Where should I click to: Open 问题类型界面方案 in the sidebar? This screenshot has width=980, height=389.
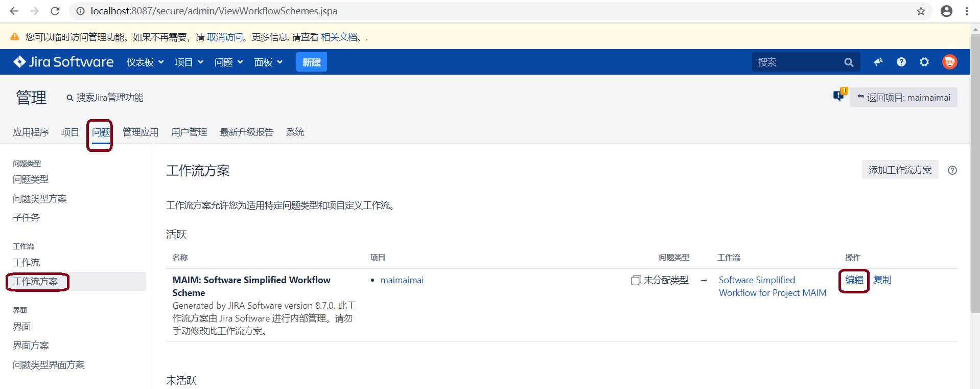(49, 364)
